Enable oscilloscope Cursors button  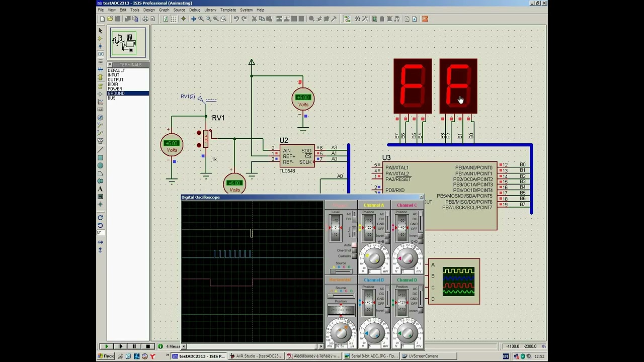[354, 256]
